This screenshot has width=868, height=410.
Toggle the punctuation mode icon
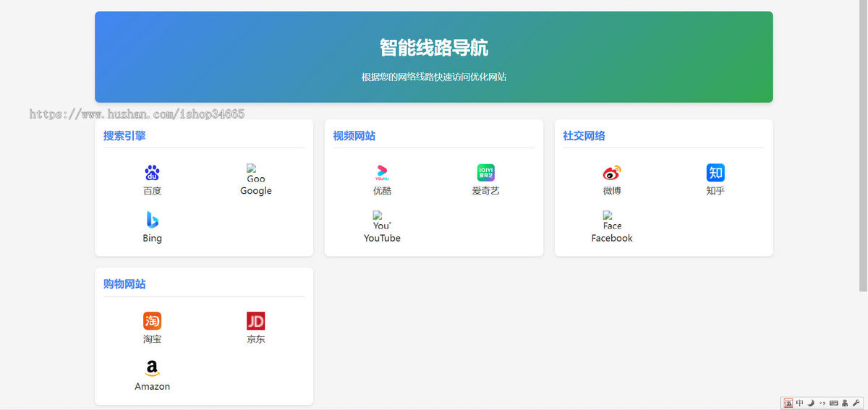pos(822,403)
